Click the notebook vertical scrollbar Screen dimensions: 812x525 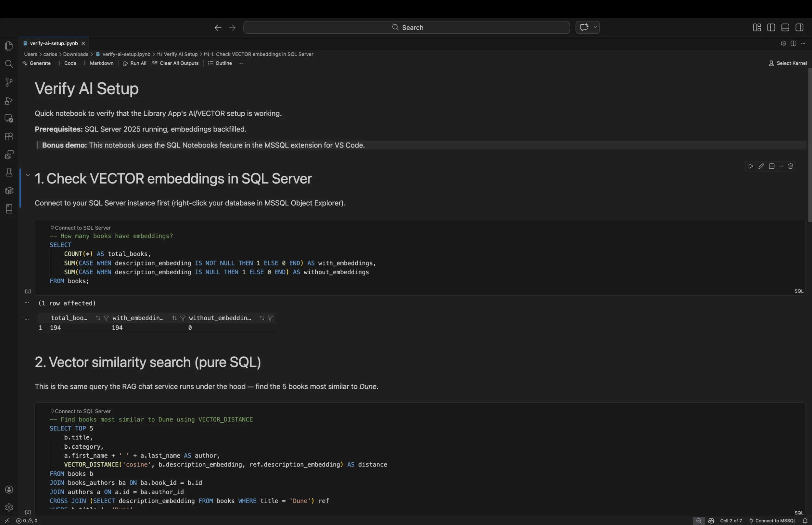click(810, 145)
